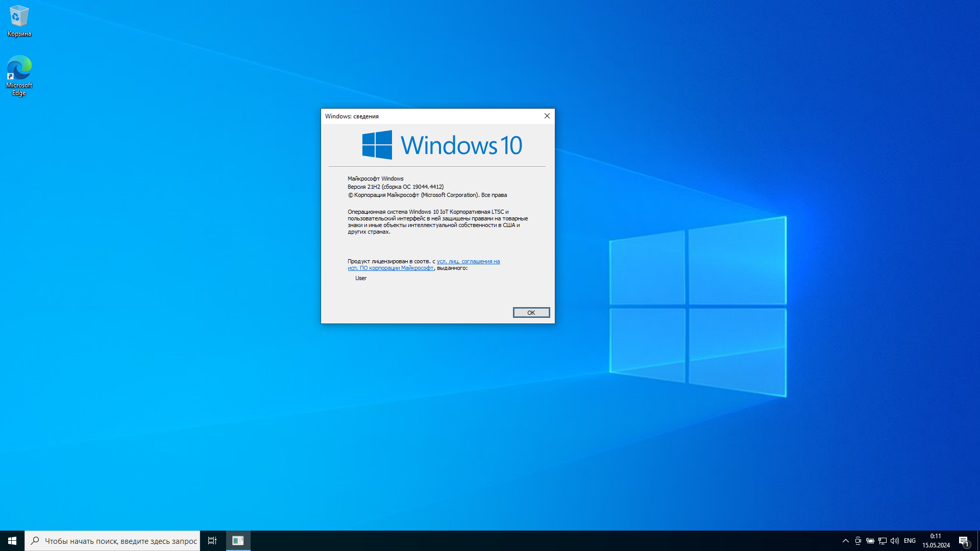Open the notification Action Center icon
Viewport: 980px width, 551px height.
point(964,541)
